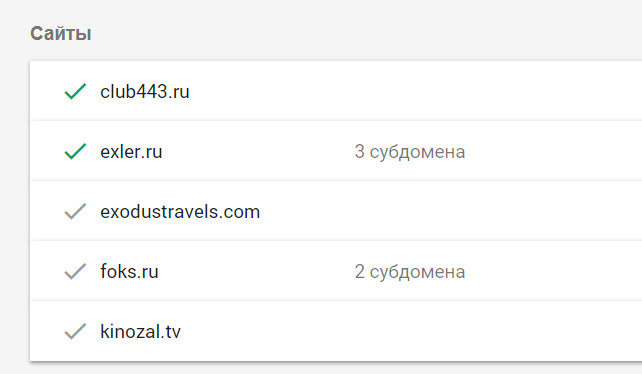This screenshot has height=374, width=642.
Task: Select the exodustravels.com domain name
Action: point(180,212)
